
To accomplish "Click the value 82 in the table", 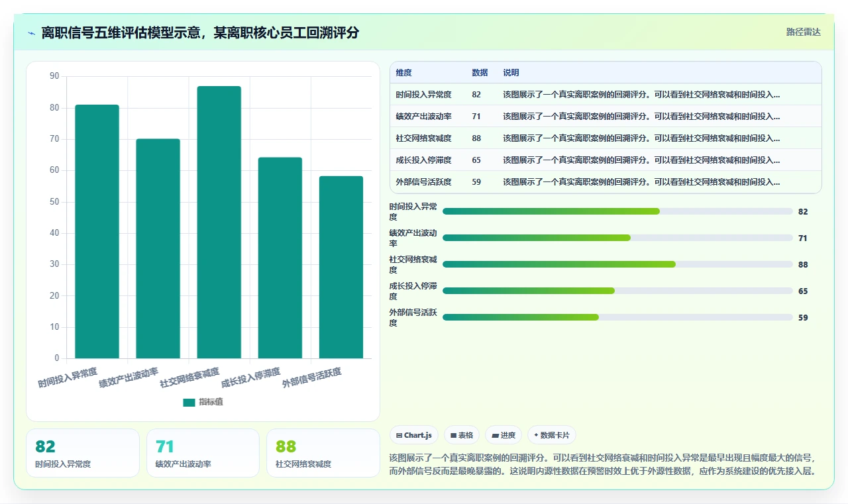I will tap(476, 95).
